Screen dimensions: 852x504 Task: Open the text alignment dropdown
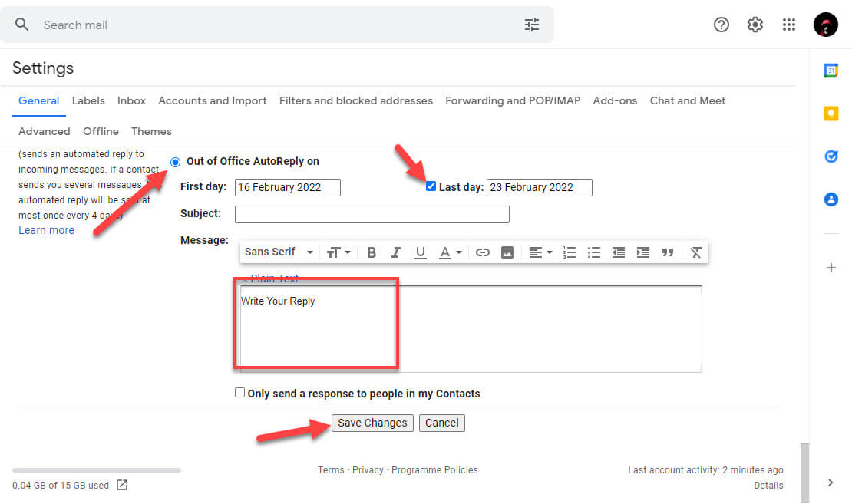click(x=540, y=252)
